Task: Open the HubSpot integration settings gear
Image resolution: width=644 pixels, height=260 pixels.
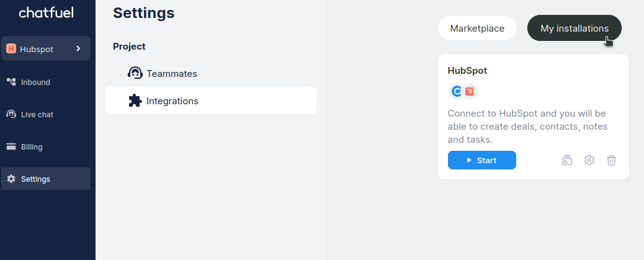Action: click(589, 160)
